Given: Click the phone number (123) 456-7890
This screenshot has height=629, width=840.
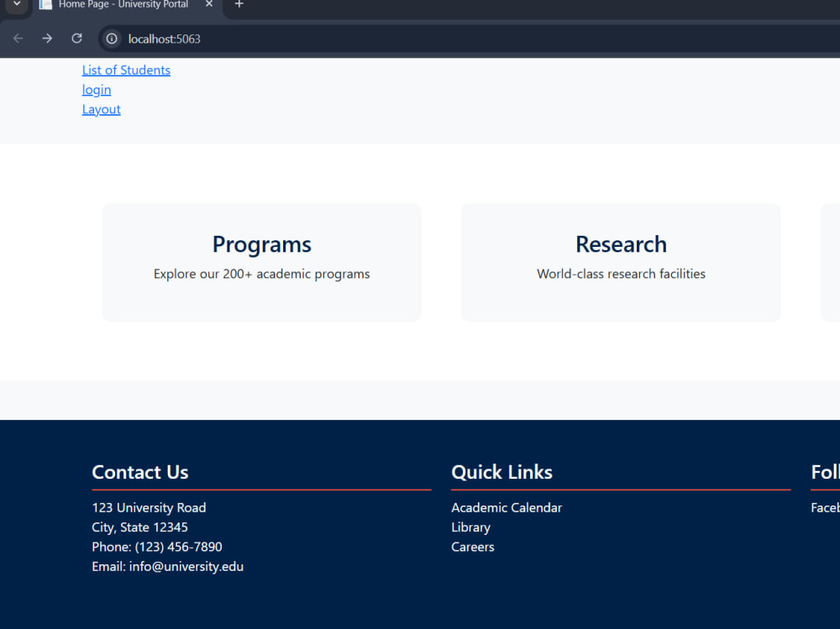Looking at the screenshot, I should tap(178, 547).
